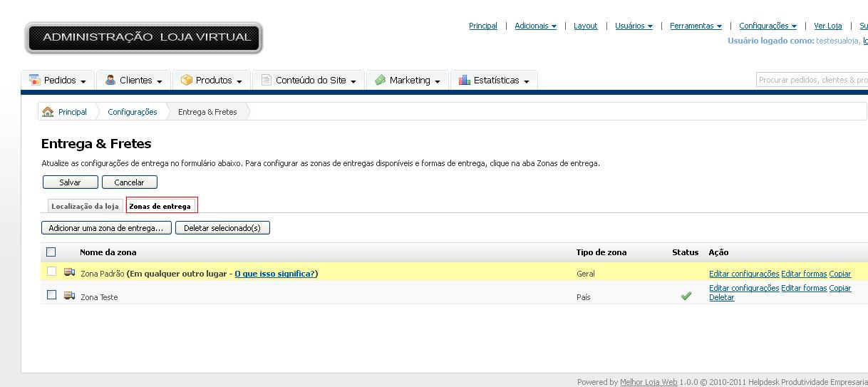The height and width of the screenshot is (387, 868).
Task: Open the Produtos dropdown menu
Action: 212,81
